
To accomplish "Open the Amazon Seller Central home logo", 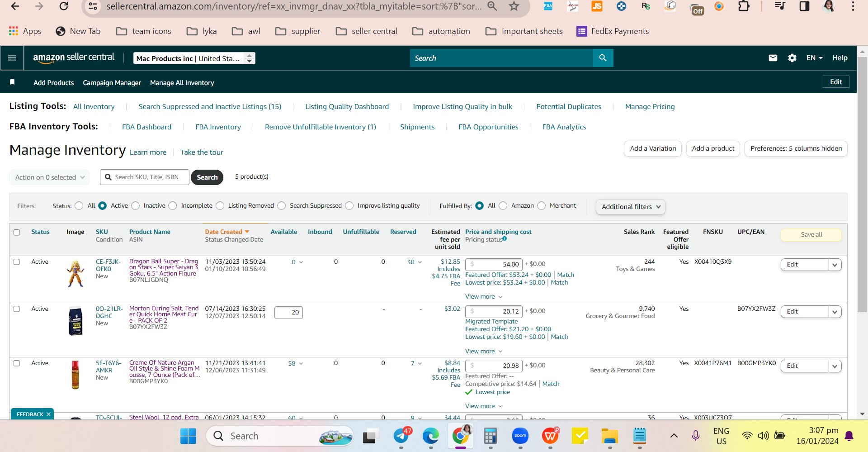I will [x=74, y=58].
